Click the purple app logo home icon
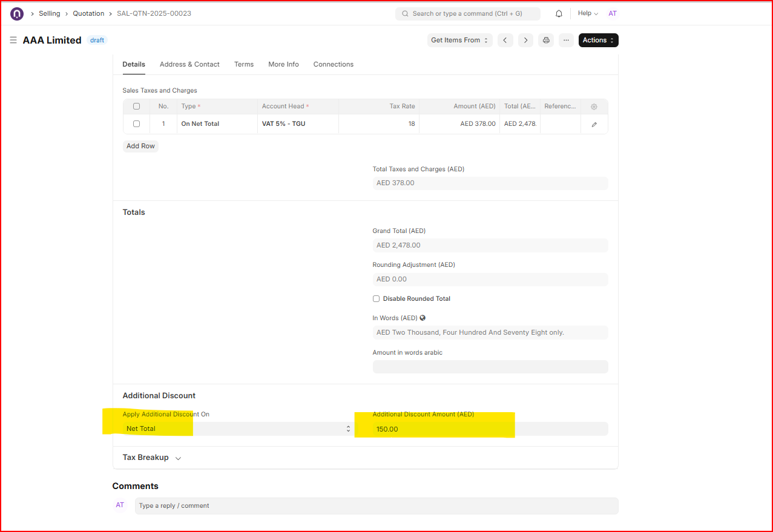The width and height of the screenshot is (773, 532). point(17,13)
